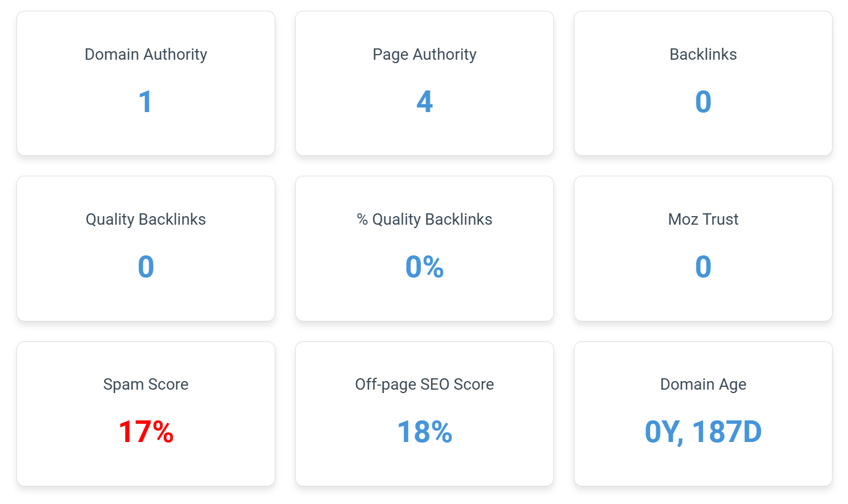Viewport: 848px width, 504px height.
Task: Click the Backlinks heading text
Action: tap(703, 55)
